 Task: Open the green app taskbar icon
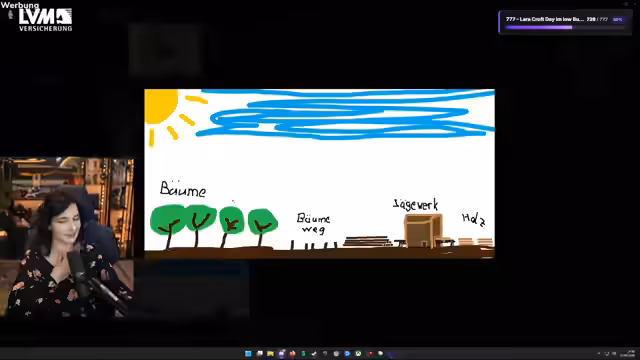point(303,353)
